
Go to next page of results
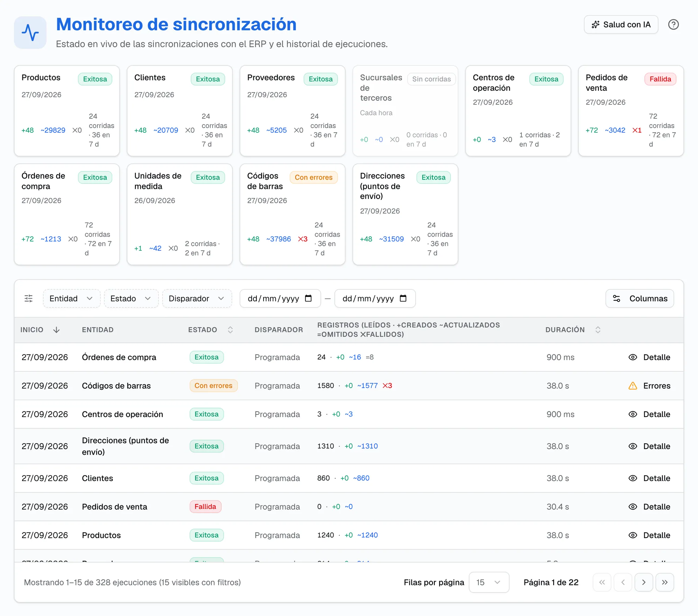[x=644, y=582]
